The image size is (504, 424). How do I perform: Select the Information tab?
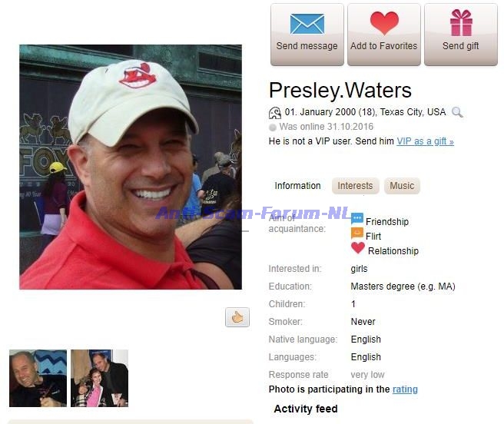tap(297, 186)
